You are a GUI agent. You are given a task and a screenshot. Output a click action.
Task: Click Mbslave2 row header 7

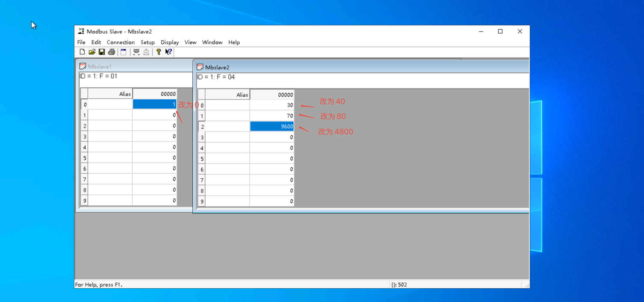202,180
